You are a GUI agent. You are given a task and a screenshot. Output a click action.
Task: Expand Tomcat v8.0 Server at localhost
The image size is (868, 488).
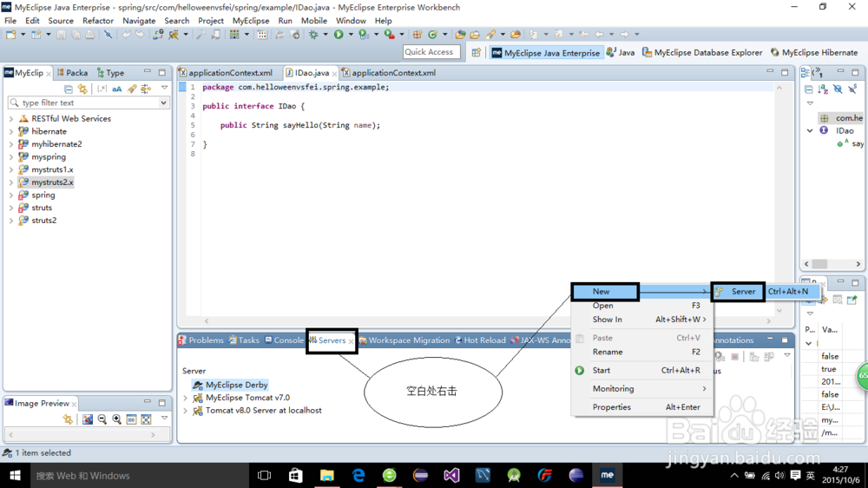(186, 411)
